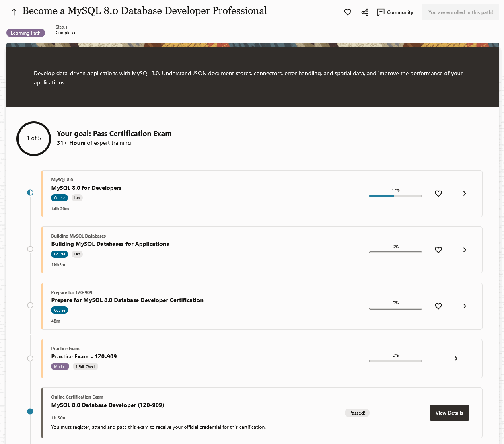Image resolution: width=504 pixels, height=444 pixels.
Task: Open the Community discussion icon
Action: [381, 12]
